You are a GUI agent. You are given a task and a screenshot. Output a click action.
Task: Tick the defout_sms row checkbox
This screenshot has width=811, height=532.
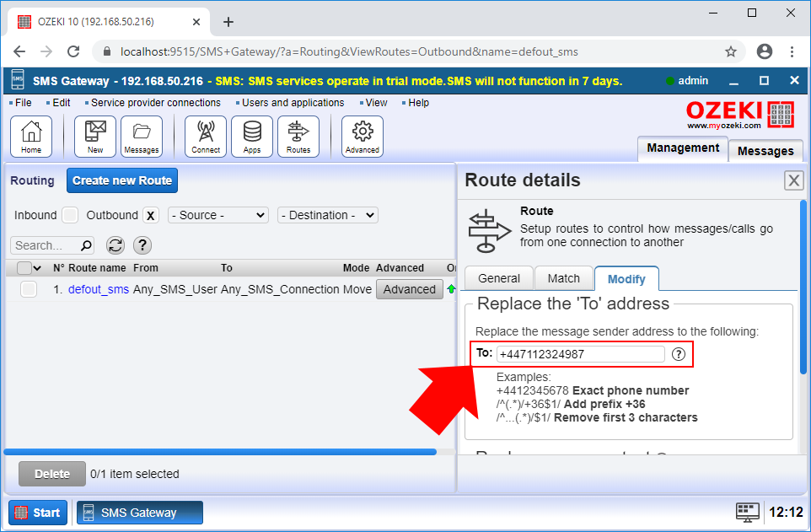29,289
